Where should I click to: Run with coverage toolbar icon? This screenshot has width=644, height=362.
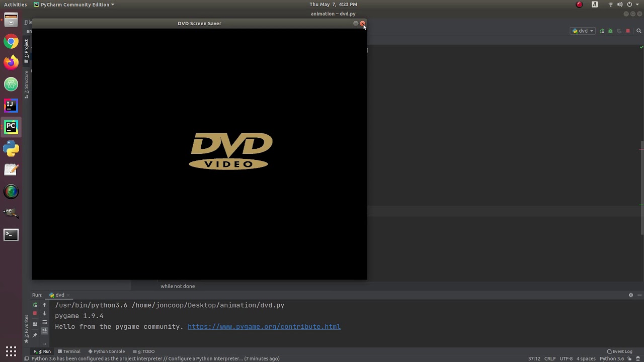tap(619, 31)
